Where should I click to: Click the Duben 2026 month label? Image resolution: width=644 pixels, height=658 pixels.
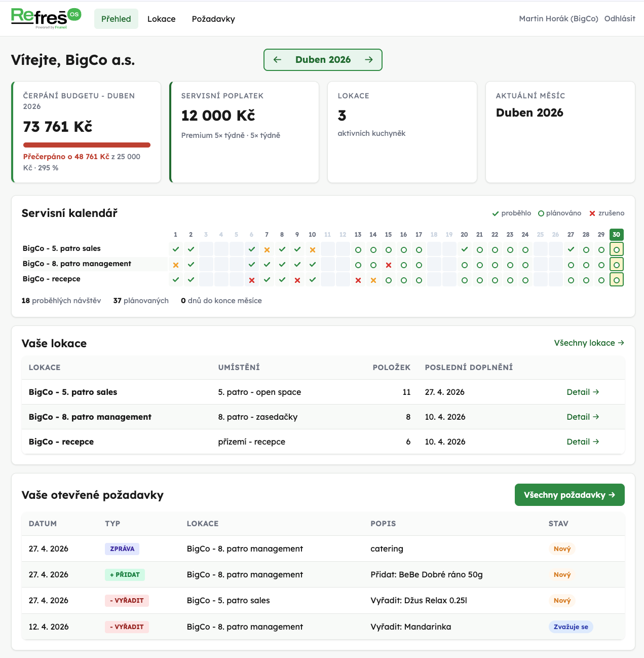[323, 60]
